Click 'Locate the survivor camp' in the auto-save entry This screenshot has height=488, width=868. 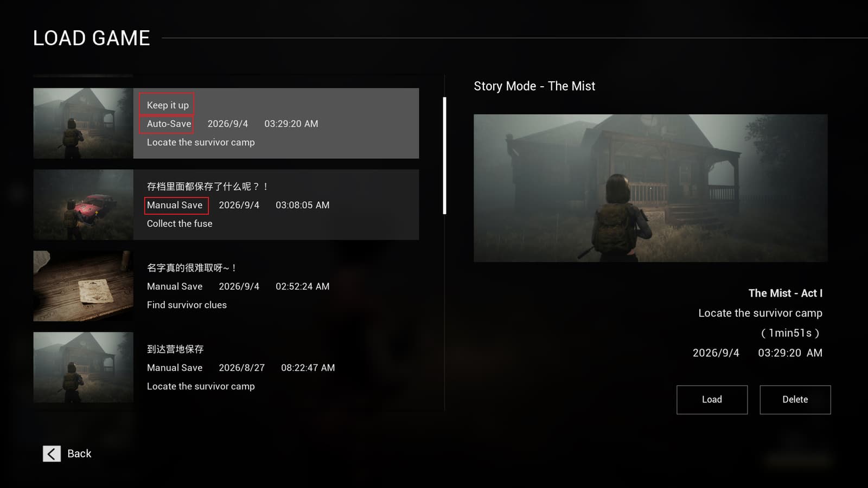(201, 142)
